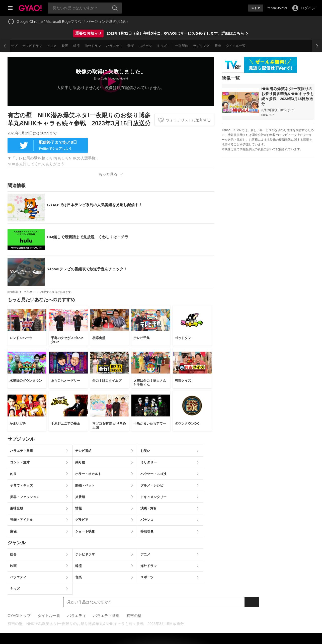
Task: Click the magnifier search icon in header
Action: click(115, 8)
